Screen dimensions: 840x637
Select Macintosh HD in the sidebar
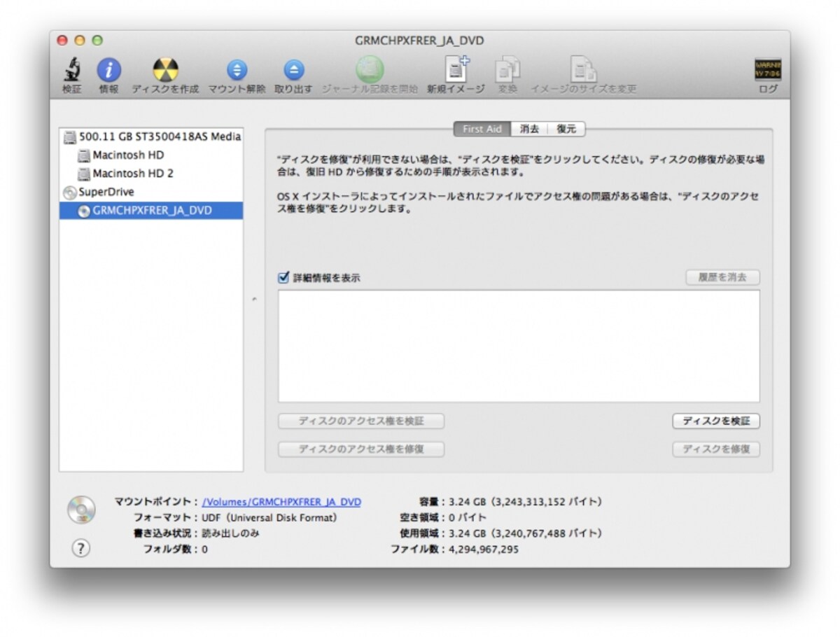[151, 155]
